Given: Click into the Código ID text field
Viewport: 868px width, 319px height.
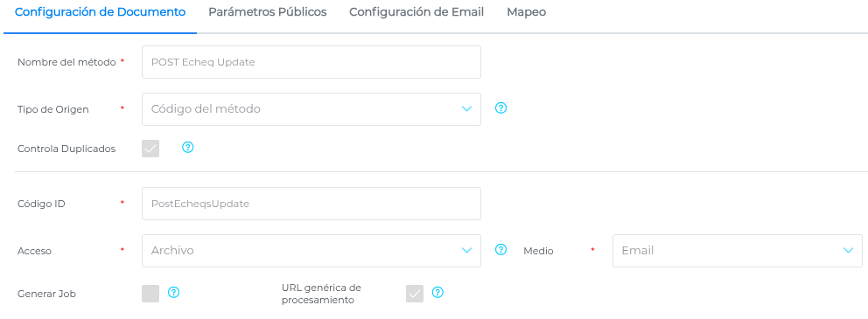Looking at the screenshot, I should [311, 204].
